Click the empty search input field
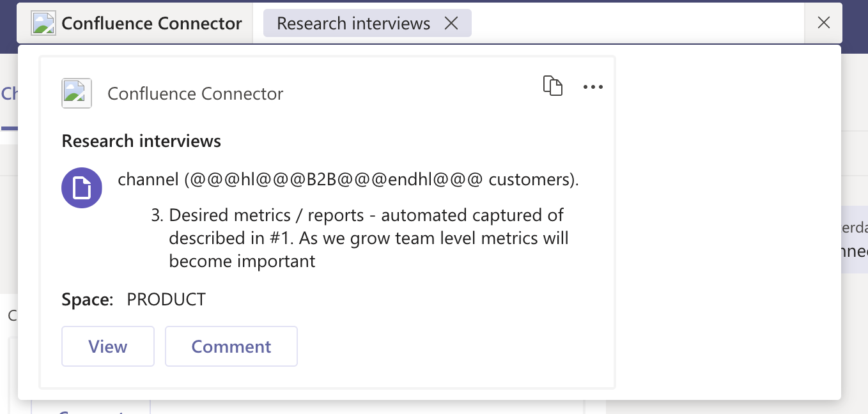Viewport: 868px width, 414px height. tap(636, 24)
